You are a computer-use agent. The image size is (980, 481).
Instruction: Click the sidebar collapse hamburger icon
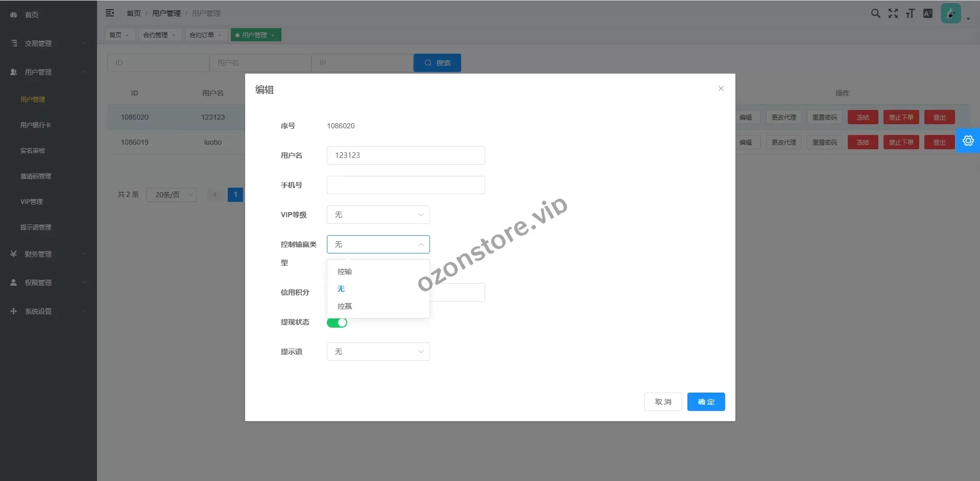click(x=110, y=13)
